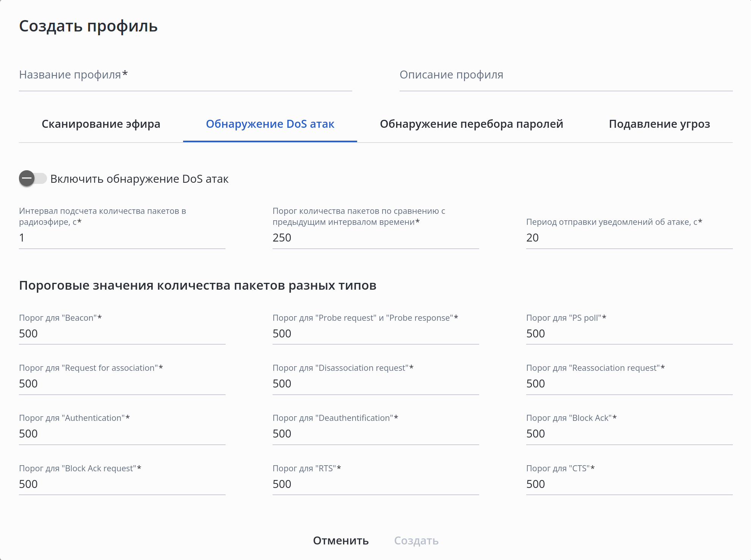Enable the DoS attack detection toggle
The width and height of the screenshot is (751, 560).
click(x=33, y=179)
